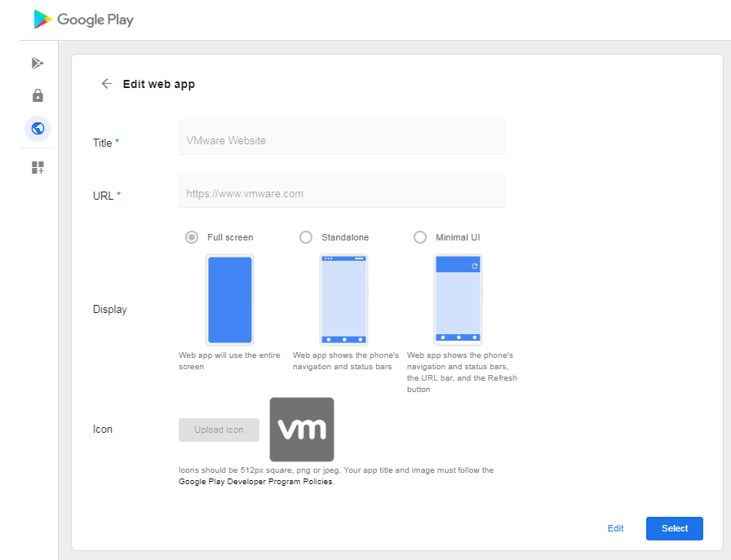Select the Full screen display option
The image size is (731, 560).
click(x=191, y=236)
